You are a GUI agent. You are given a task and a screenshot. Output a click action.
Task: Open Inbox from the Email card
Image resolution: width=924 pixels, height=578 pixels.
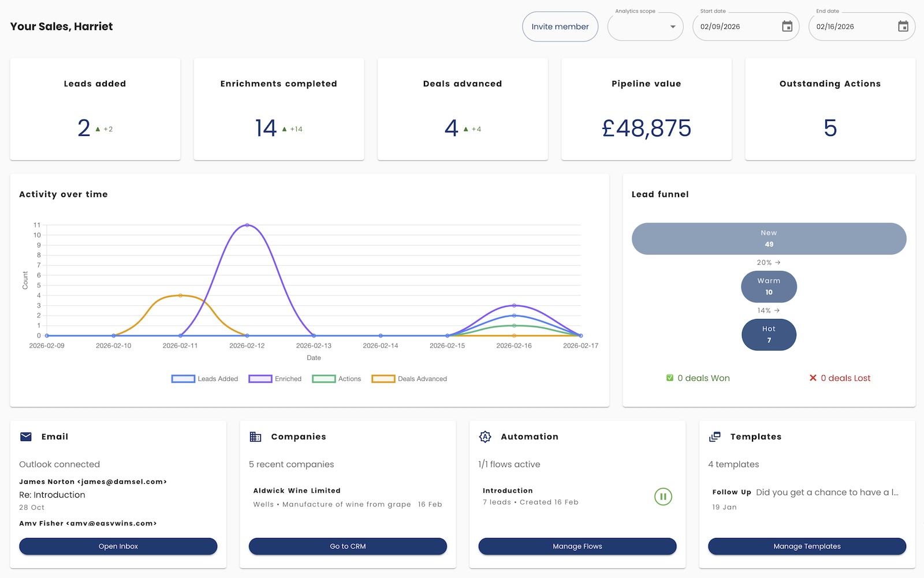point(118,546)
